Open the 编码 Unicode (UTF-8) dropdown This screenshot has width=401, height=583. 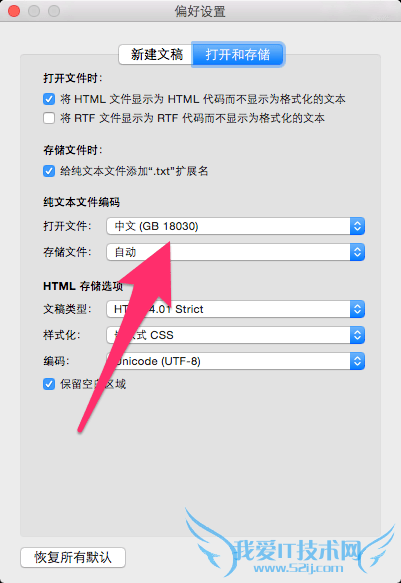pos(236,361)
